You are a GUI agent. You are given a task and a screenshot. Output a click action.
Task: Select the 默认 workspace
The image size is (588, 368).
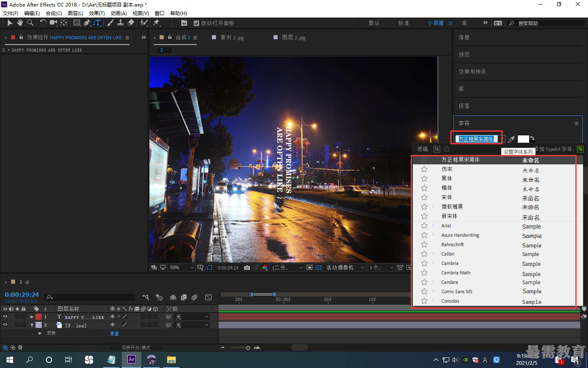(374, 23)
